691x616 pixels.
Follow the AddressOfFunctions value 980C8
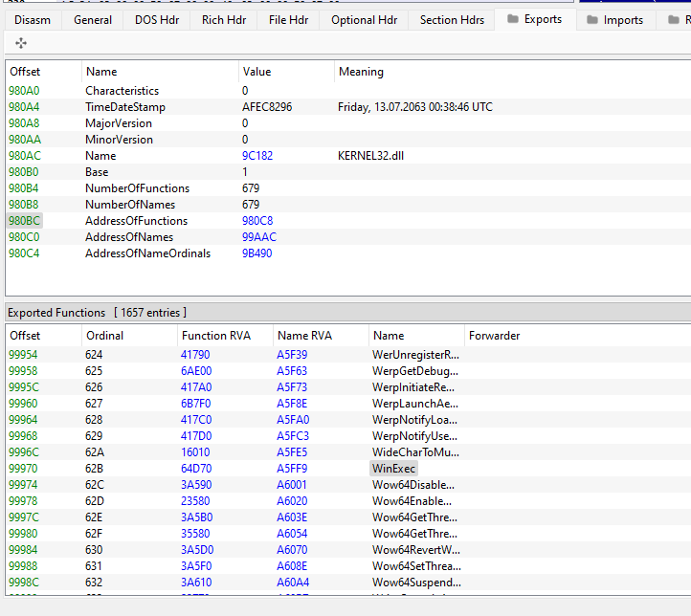[257, 221]
